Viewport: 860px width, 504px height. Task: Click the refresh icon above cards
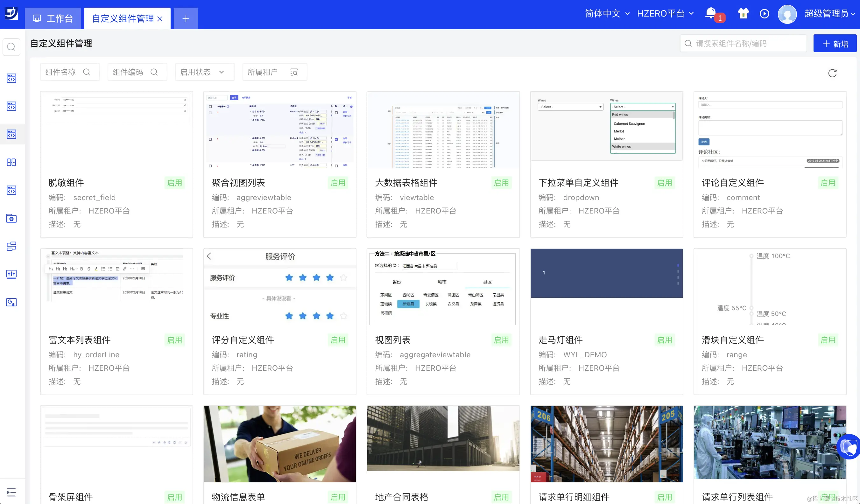pyautogui.click(x=832, y=73)
